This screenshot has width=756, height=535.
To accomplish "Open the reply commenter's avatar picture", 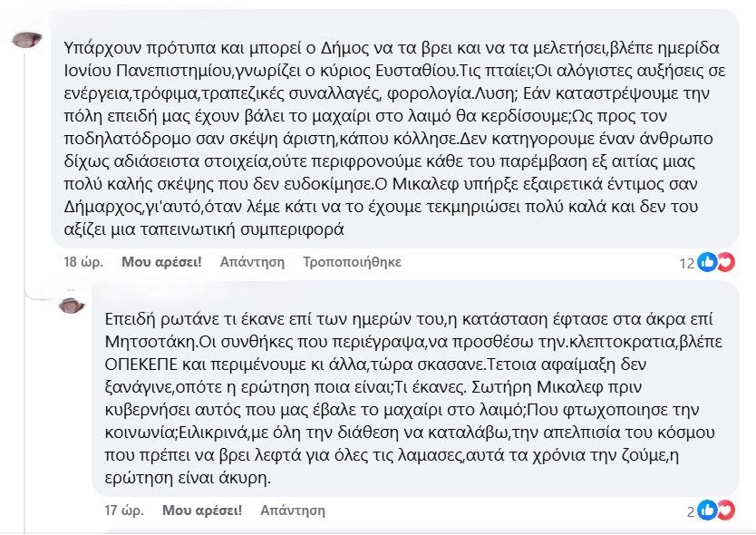I will point(72,305).
